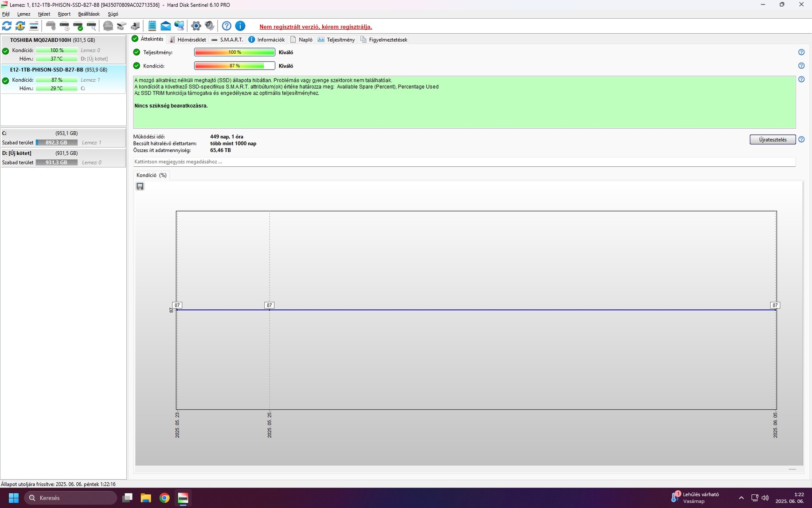Show hidden tray icons chevron

tap(741, 498)
